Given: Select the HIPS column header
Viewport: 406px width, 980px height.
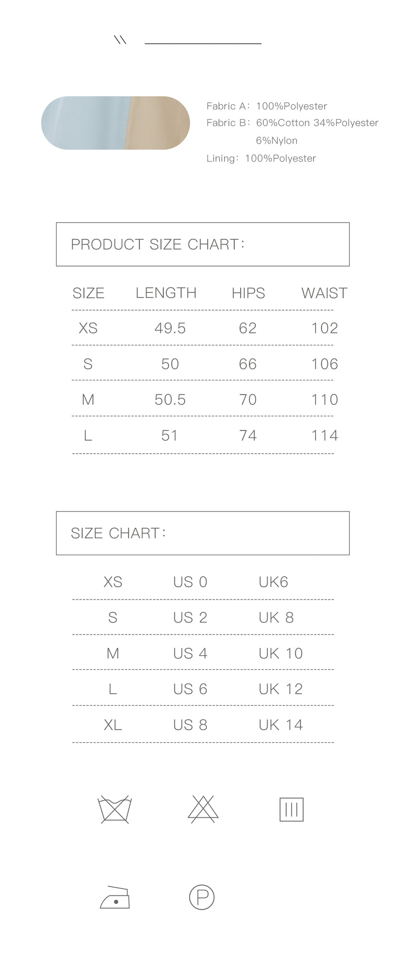Looking at the screenshot, I should [248, 293].
